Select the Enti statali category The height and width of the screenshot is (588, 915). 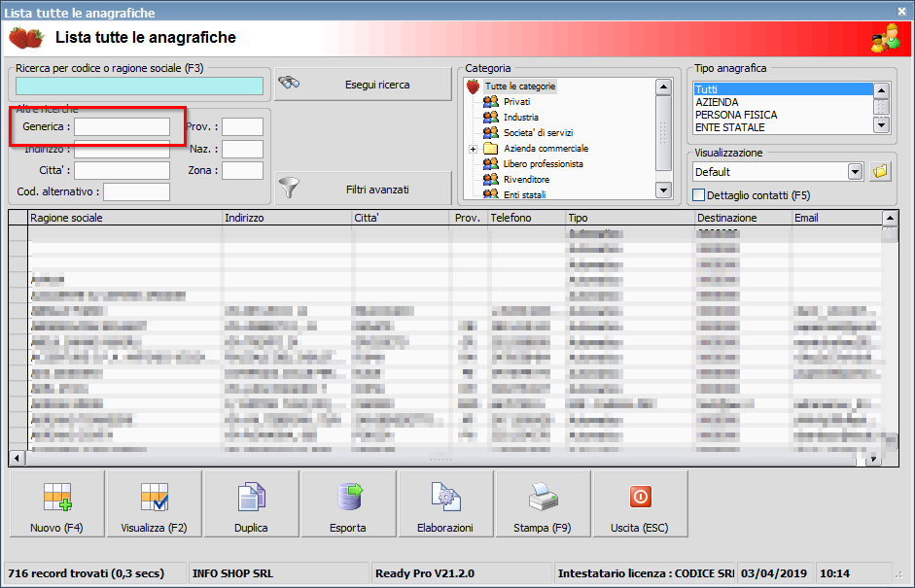coord(525,194)
